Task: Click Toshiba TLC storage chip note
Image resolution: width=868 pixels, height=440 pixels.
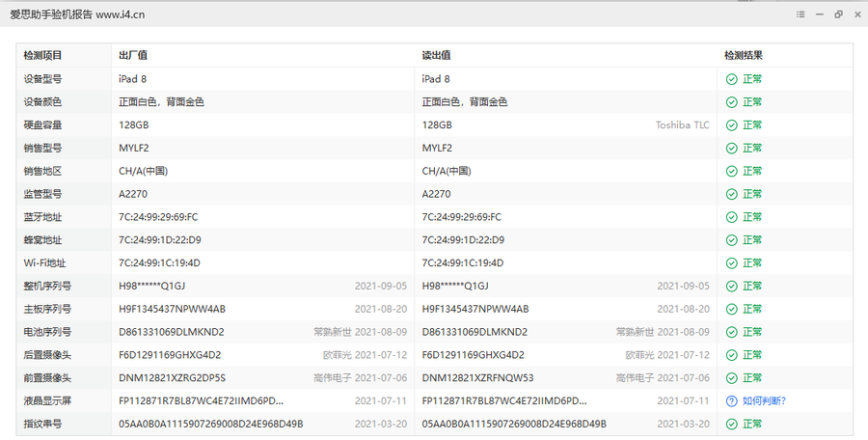Action: click(683, 125)
